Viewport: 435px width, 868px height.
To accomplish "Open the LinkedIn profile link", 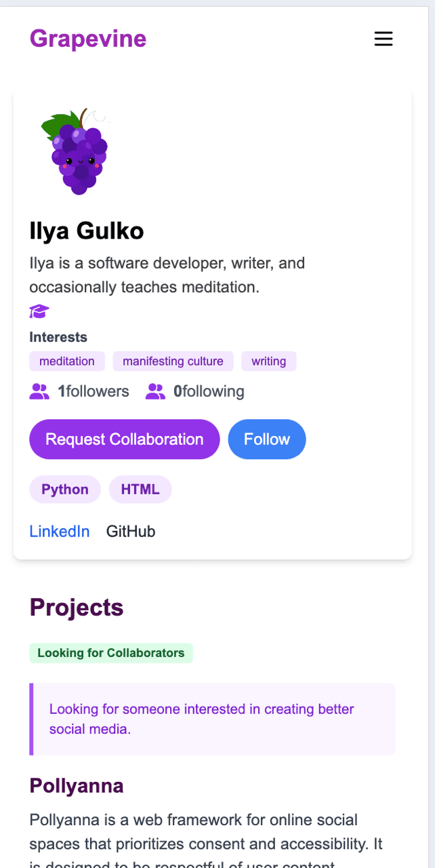I will click(x=60, y=532).
